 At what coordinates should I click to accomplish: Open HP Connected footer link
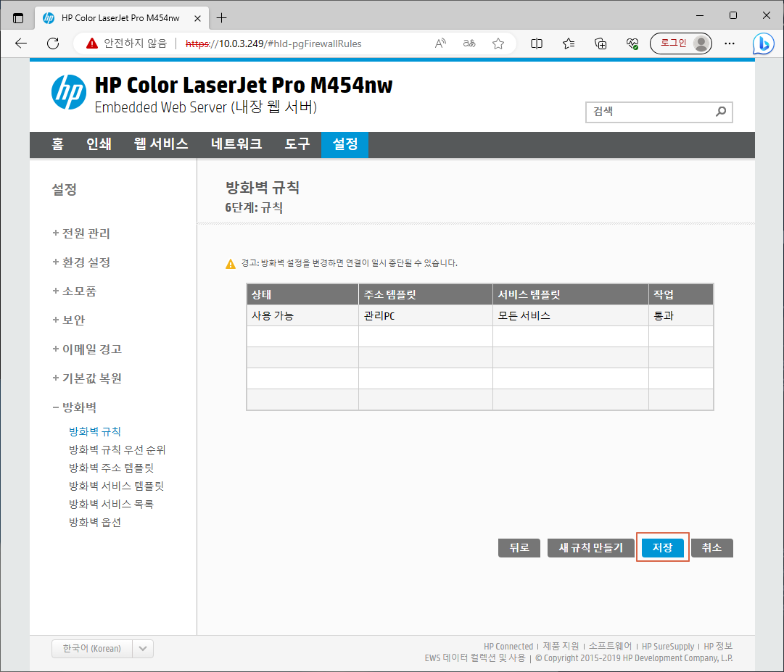[508, 646]
